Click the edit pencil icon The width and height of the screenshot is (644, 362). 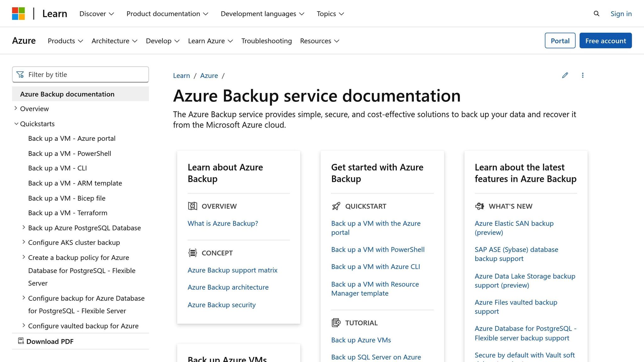[565, 75]
